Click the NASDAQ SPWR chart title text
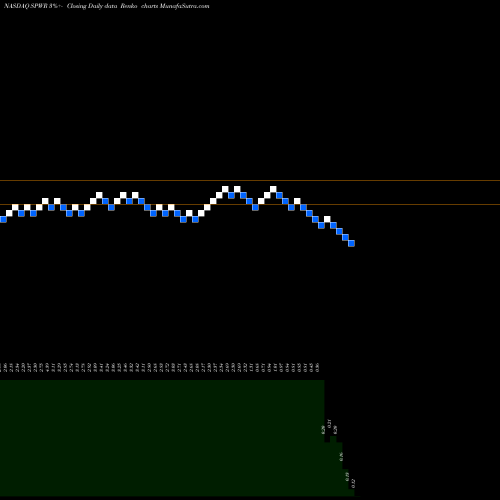The height and width of the screenshot is (500, 500). [107, 6]
